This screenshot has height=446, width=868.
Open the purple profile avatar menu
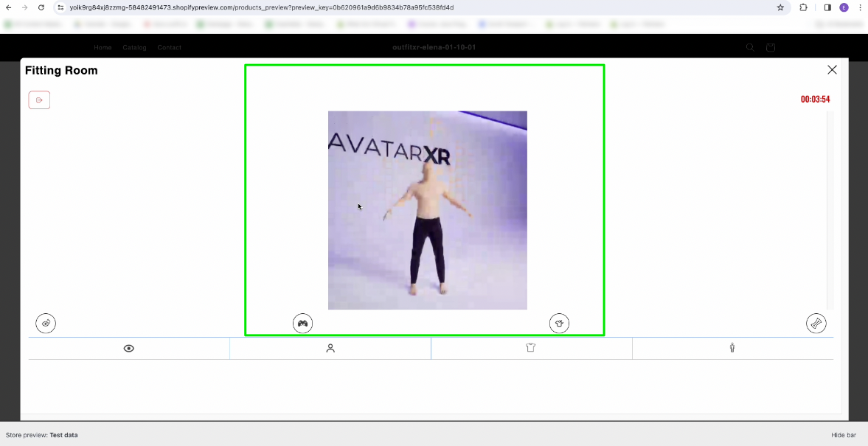844,8
